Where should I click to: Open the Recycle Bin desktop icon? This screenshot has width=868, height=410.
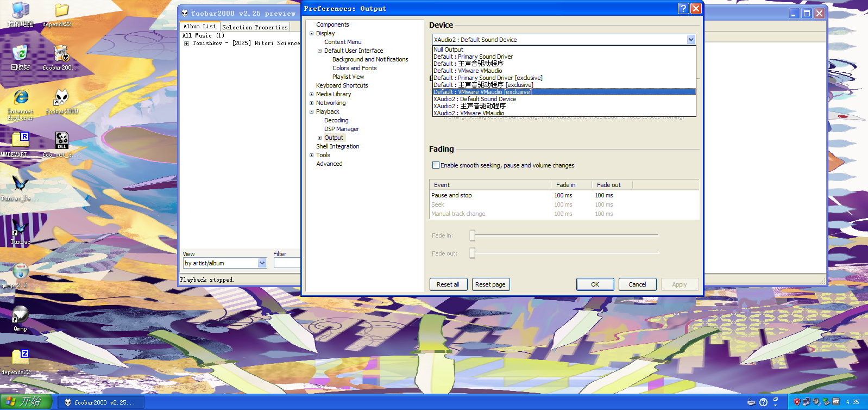tap(20, 58)
